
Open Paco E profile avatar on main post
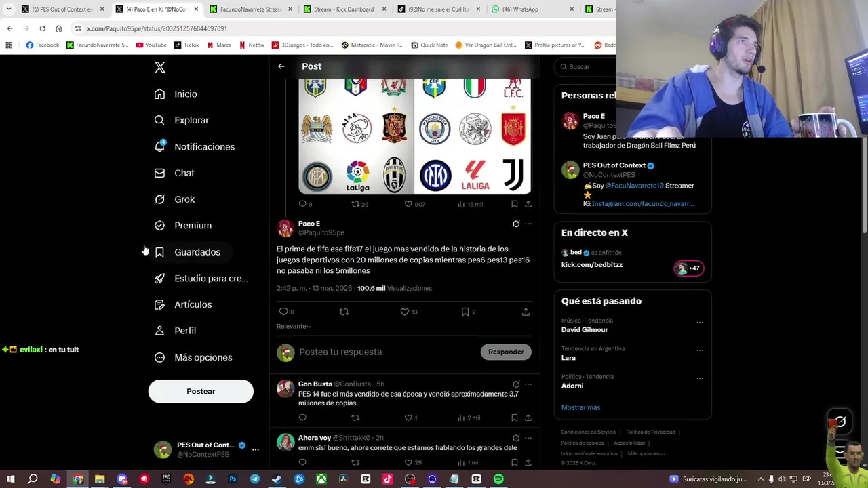pyautogui.click(x=285, y=228)
